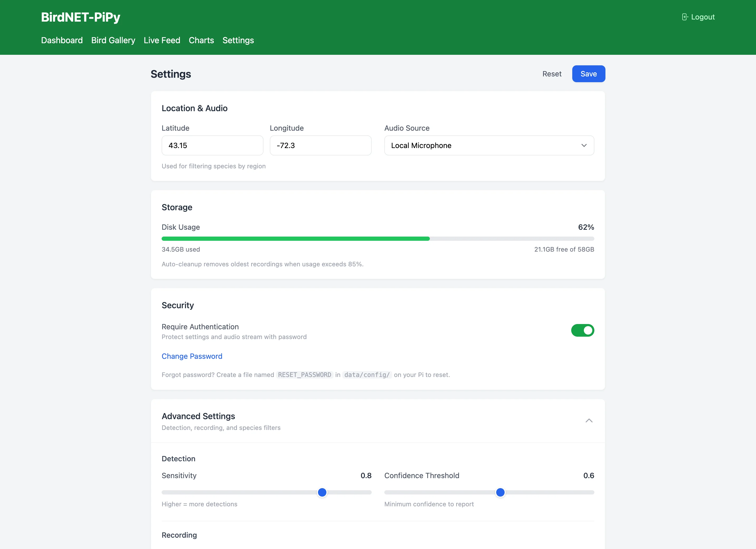Open the Audio Source dropdown
This screenshot has height=549, width=756.
pyautogui.click(x=489, y=145)
